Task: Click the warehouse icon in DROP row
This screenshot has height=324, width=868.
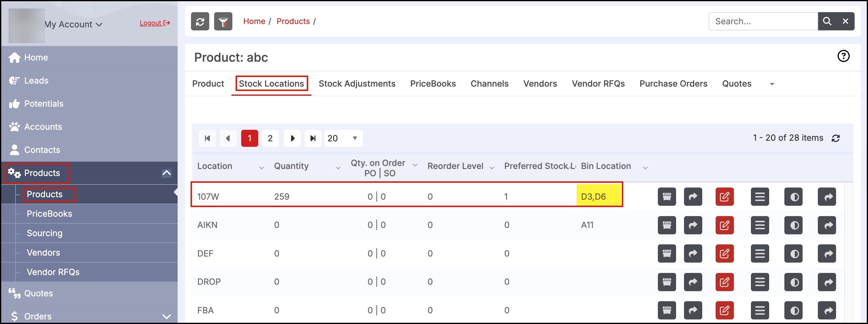Action: [x=666, y=282]
